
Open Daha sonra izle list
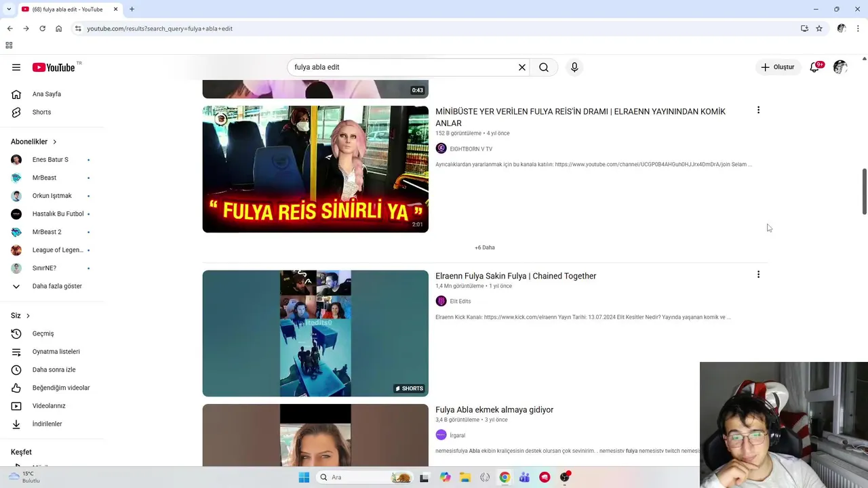click(x=53, y=369)
